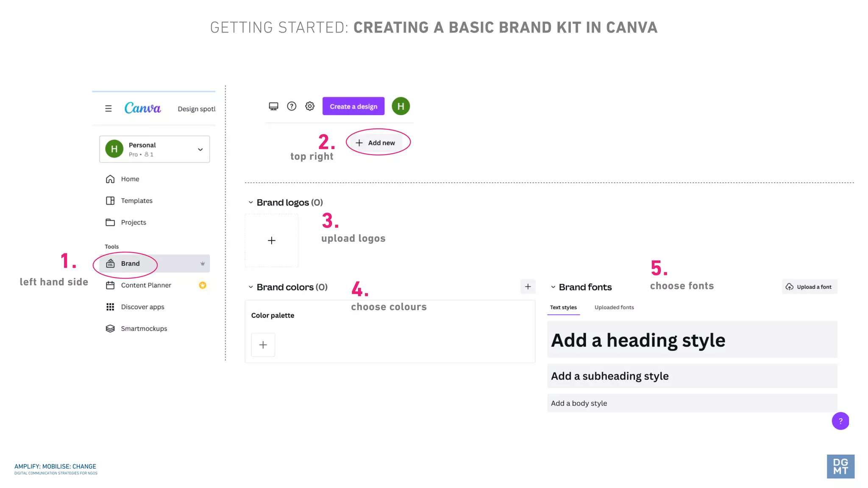868x488 pixels.
Task: Click Add a subheading style
Action: (692, 376)
